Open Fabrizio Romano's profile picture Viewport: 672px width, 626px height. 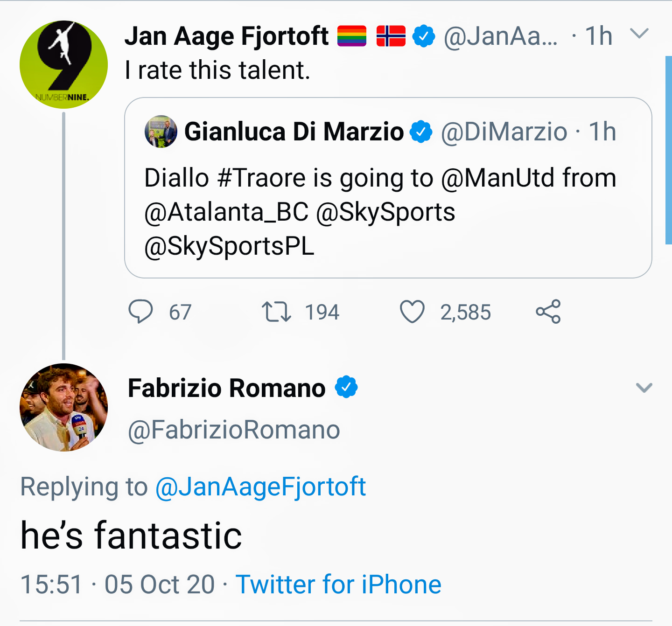[x=63, y=407]
